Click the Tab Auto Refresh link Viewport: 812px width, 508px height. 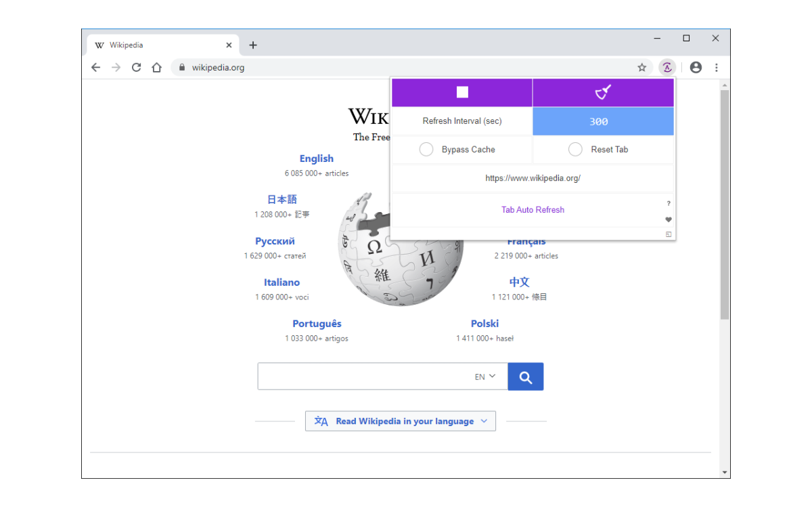tap(533, 210)
